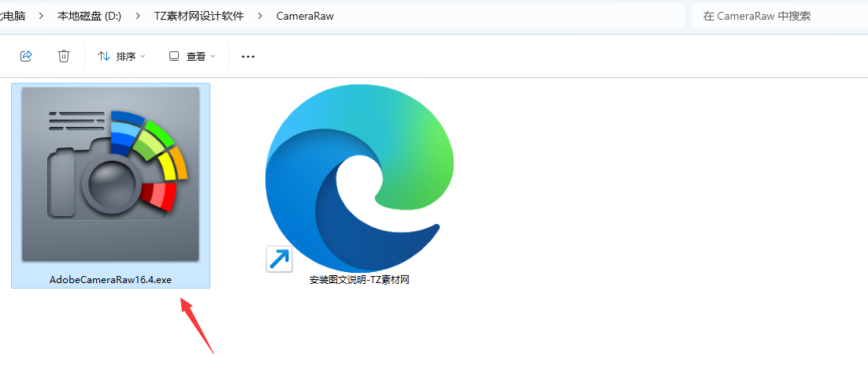
Task: Click 本地磁盘 (D:) in the breadcrumb
Action: tap(89, 16)
